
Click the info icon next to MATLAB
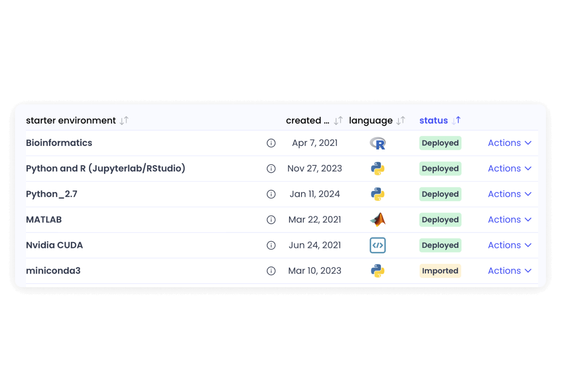coord(271,219)
